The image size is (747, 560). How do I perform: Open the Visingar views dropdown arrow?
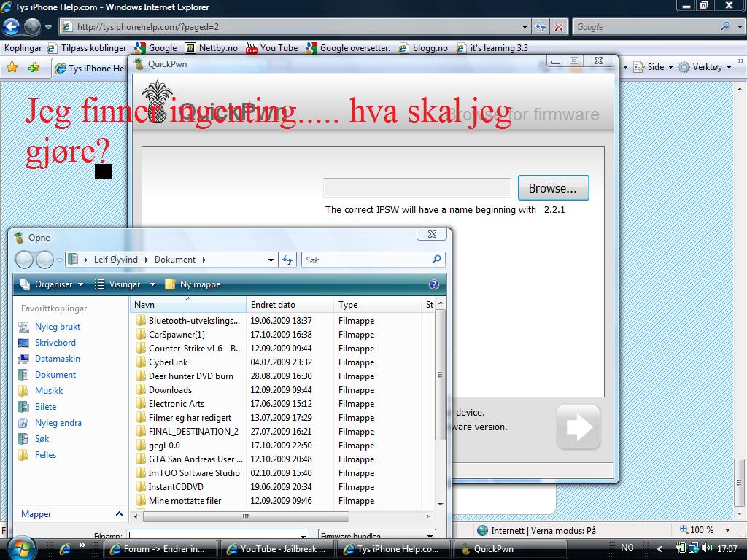coord(152,284)
